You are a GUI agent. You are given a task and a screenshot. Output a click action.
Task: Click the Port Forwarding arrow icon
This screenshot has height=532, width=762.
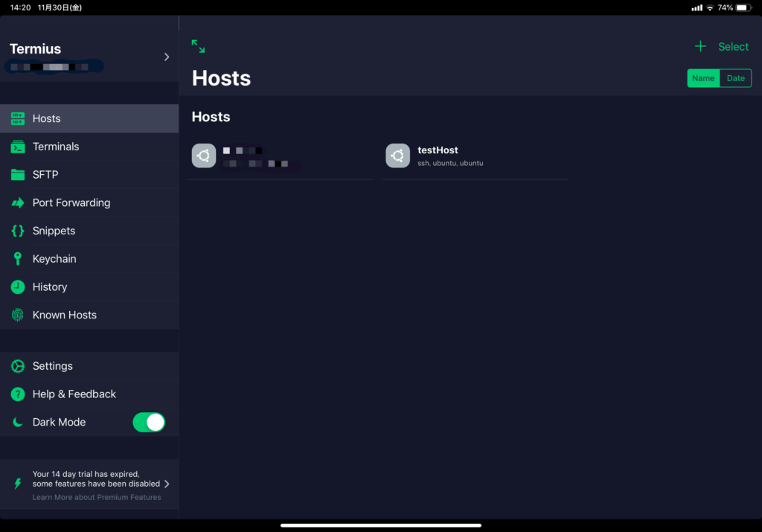tap(18, 202)
